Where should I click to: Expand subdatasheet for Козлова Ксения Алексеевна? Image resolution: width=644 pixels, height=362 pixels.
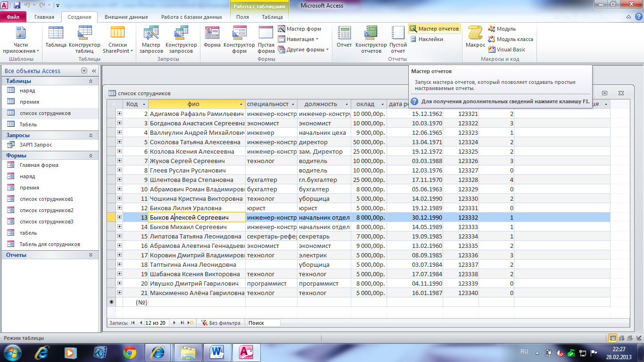tap(119, 151)
